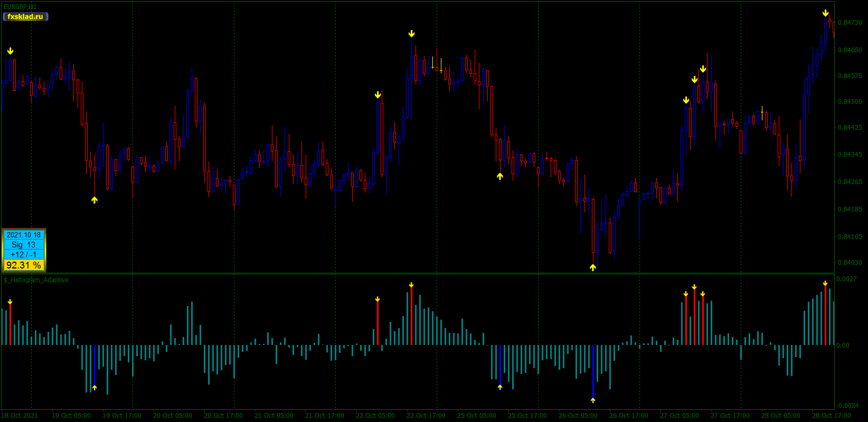Select the red histogram bar near 28 Oct 17:00
The height and width of the screenshot is (422, 868).
coord(825,315)
